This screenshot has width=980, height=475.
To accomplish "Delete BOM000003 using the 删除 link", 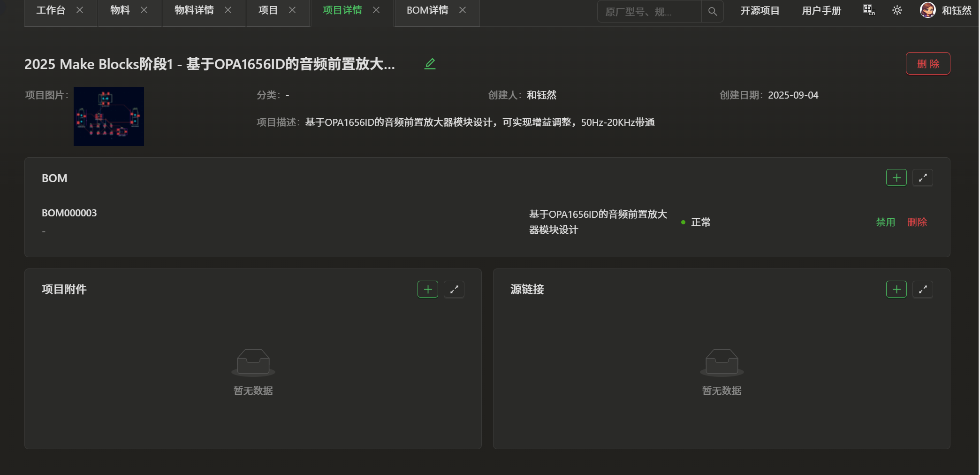I will [917, 222].
